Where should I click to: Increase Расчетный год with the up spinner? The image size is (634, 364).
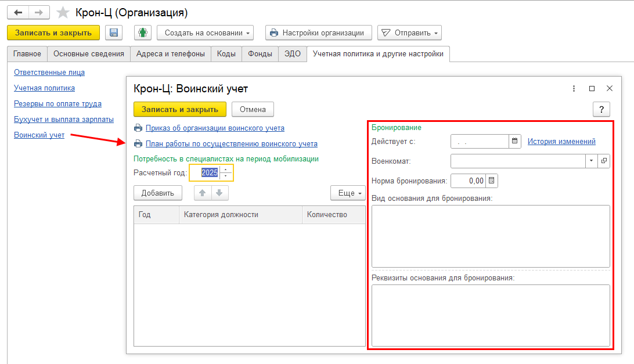coord(226,170)
